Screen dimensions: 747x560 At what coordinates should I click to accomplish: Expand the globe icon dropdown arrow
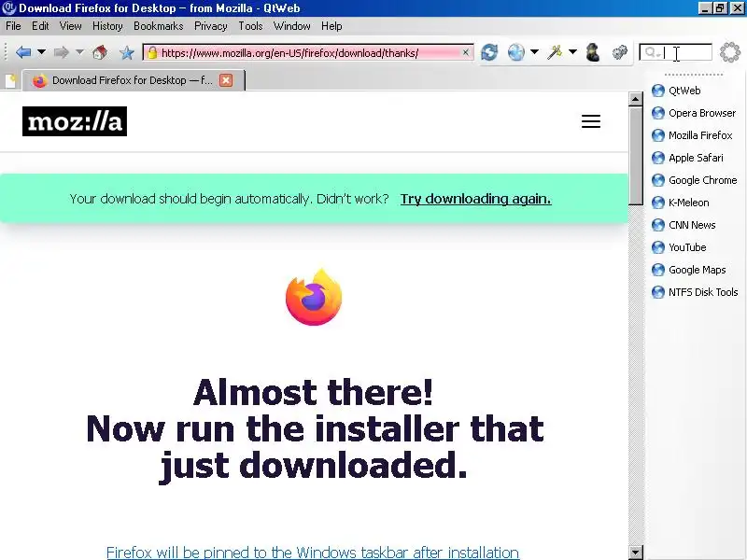click(x=534, y=52)
